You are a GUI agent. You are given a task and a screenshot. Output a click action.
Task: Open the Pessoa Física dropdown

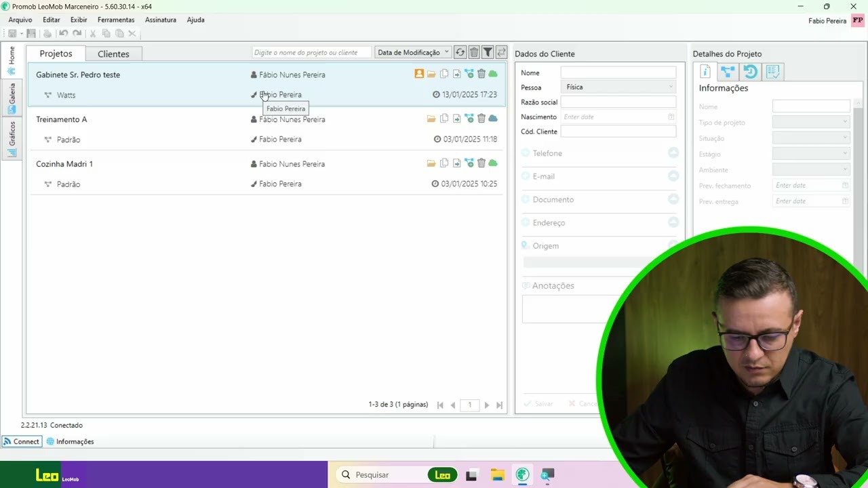coord(618,87)
